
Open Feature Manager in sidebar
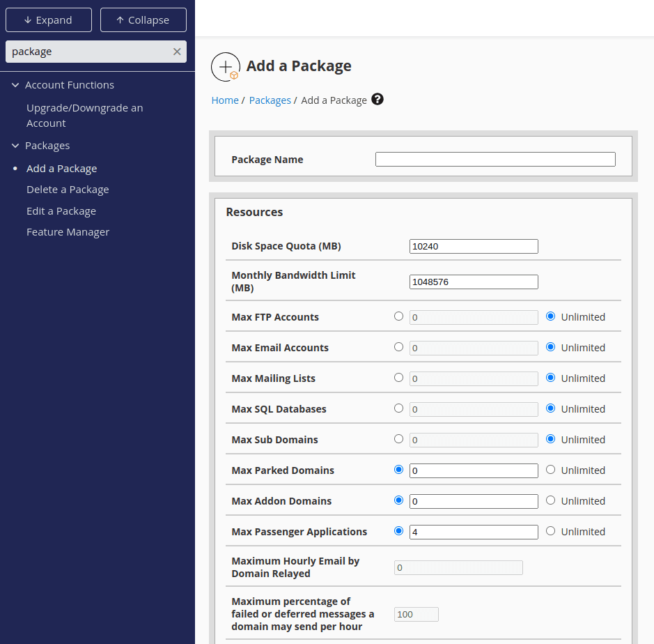point(68,232)
